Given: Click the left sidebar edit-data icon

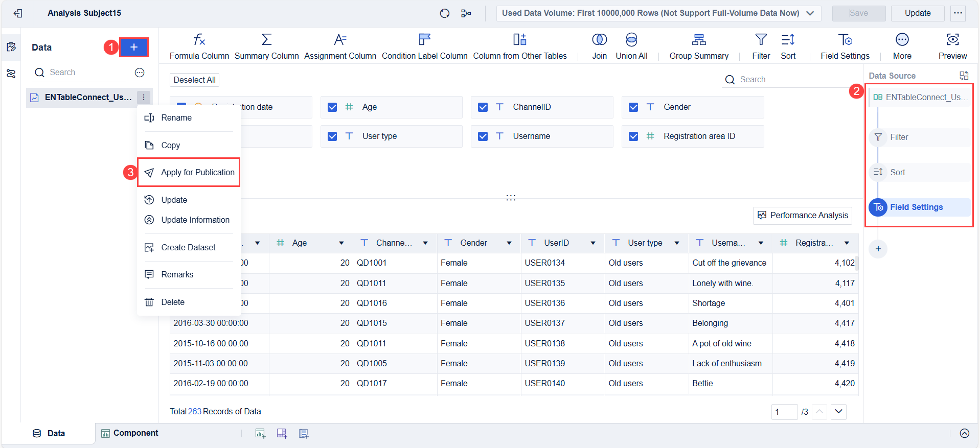Looking at the screenshot, I should click(x=11, y=47).
